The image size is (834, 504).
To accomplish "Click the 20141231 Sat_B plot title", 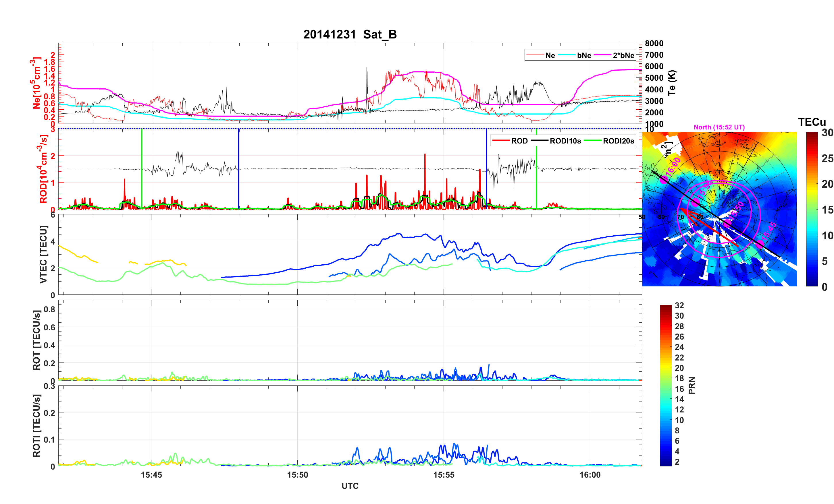I will click(350, 34).
